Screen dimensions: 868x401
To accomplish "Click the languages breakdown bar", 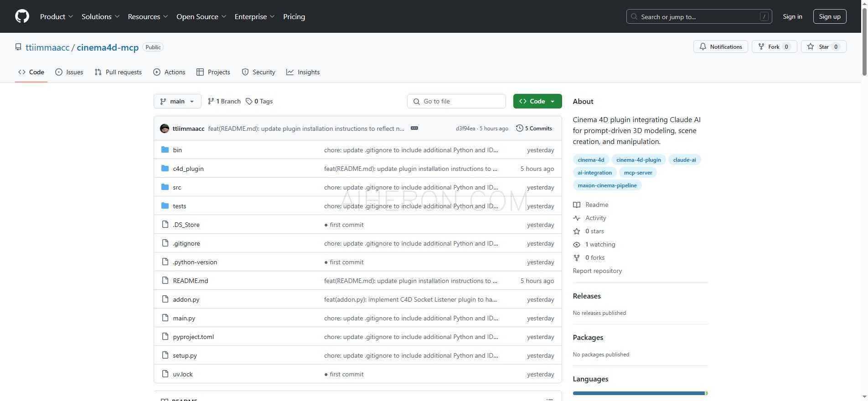I will [x=640, y=393].
